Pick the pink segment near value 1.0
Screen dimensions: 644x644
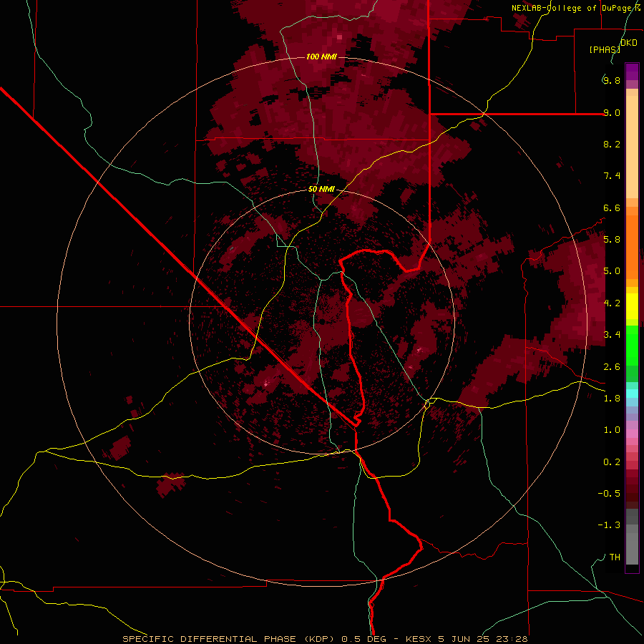point(632,434)
